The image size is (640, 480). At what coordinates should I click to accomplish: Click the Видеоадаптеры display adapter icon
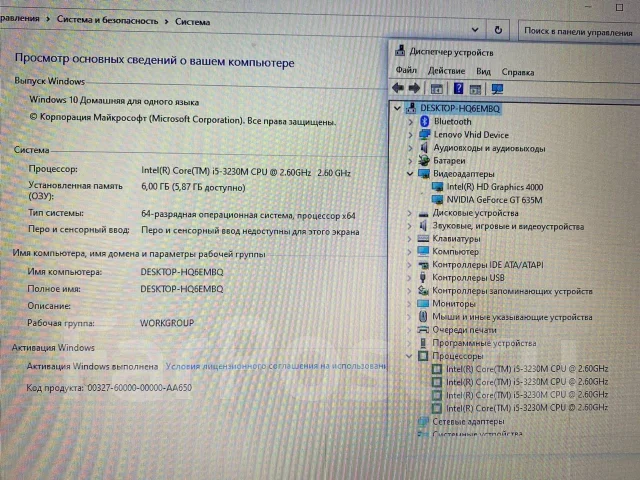click(424, 174)
